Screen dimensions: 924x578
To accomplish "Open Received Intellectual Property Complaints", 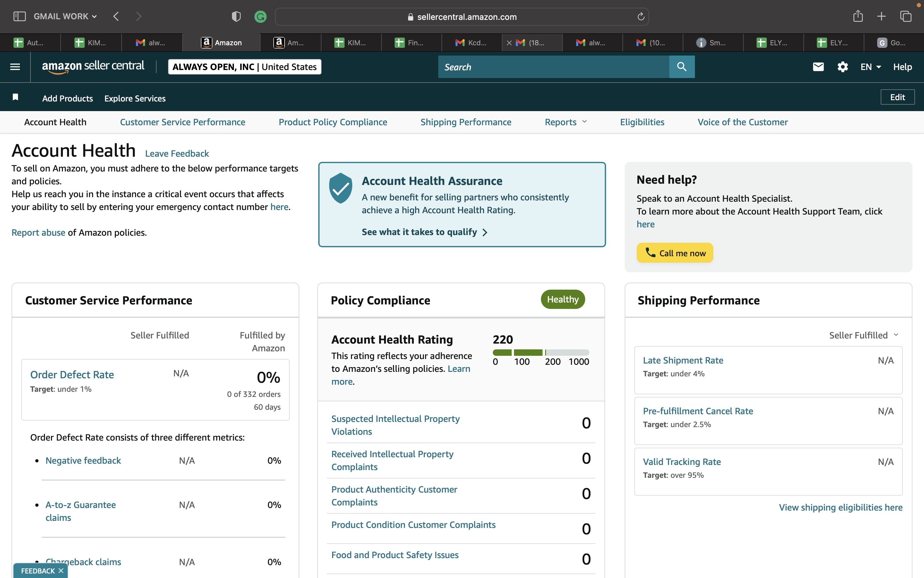I will [392, 461].
